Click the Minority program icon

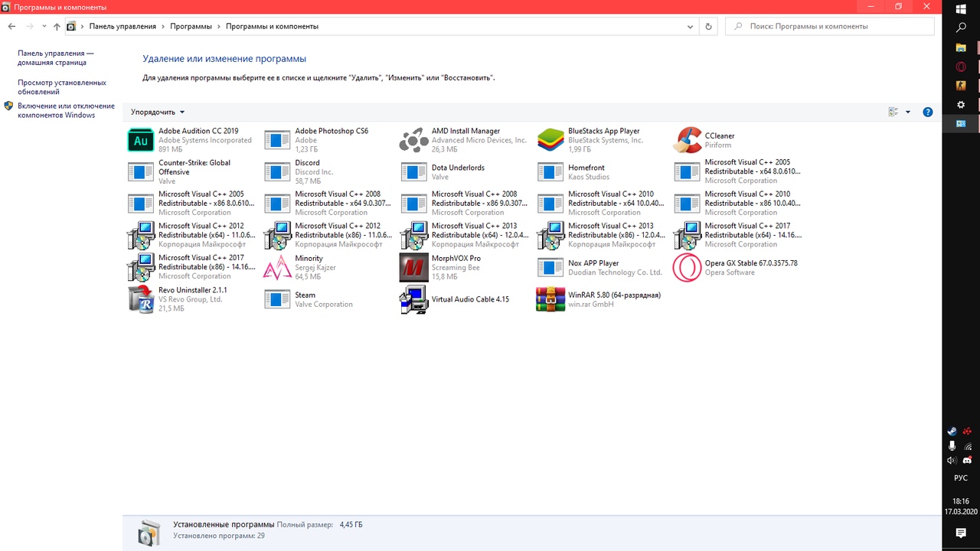coord(277,268)
